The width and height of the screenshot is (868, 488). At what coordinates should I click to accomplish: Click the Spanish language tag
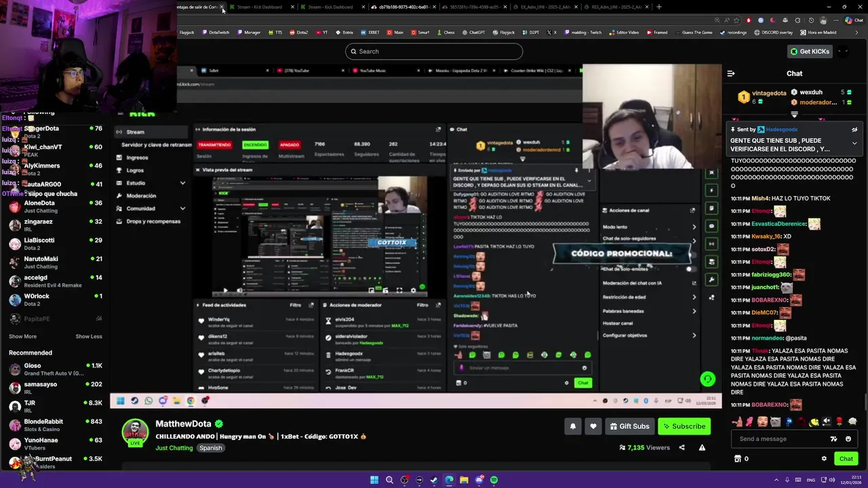click(210, 448)
